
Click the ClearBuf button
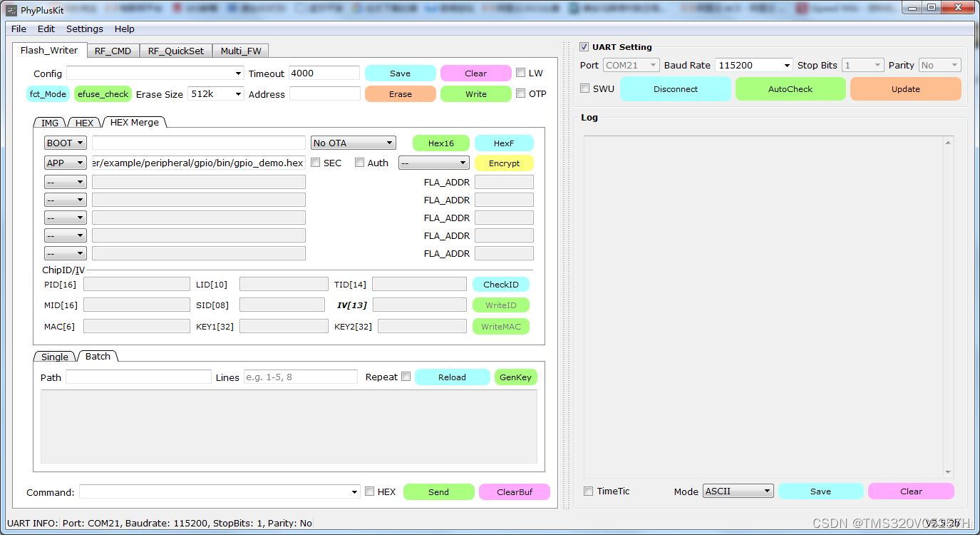point(514,492)
